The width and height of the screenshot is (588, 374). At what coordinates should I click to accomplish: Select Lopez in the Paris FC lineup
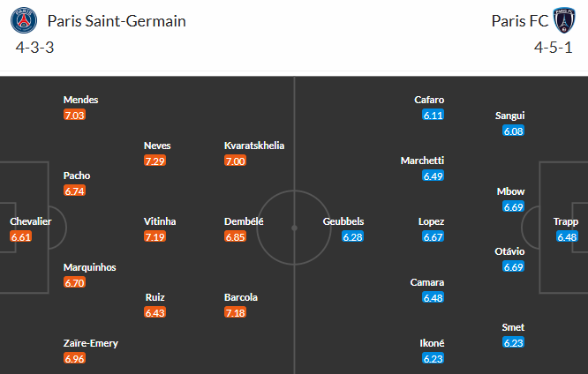click(432, 221)
